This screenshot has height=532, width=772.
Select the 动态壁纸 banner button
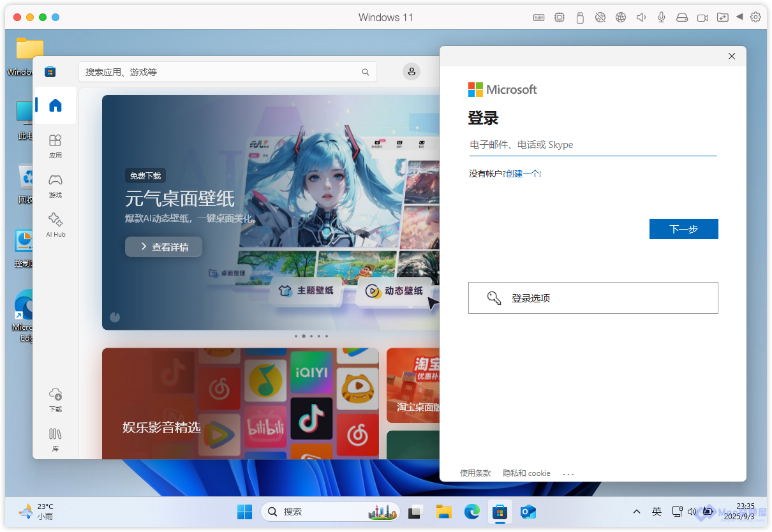[x=394, y=291]
